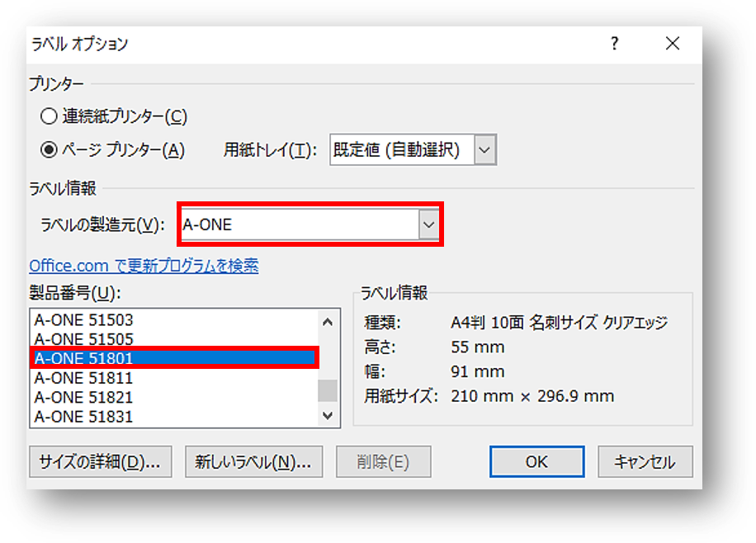756x543 pixels.
Task: Select A-ONE 51831 in product list
Action: (174, 417)
